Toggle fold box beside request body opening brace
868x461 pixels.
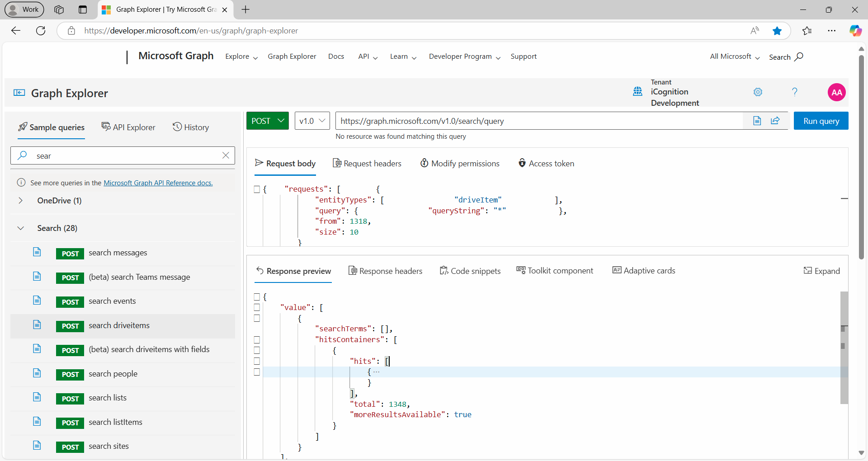tap(257, 189)
